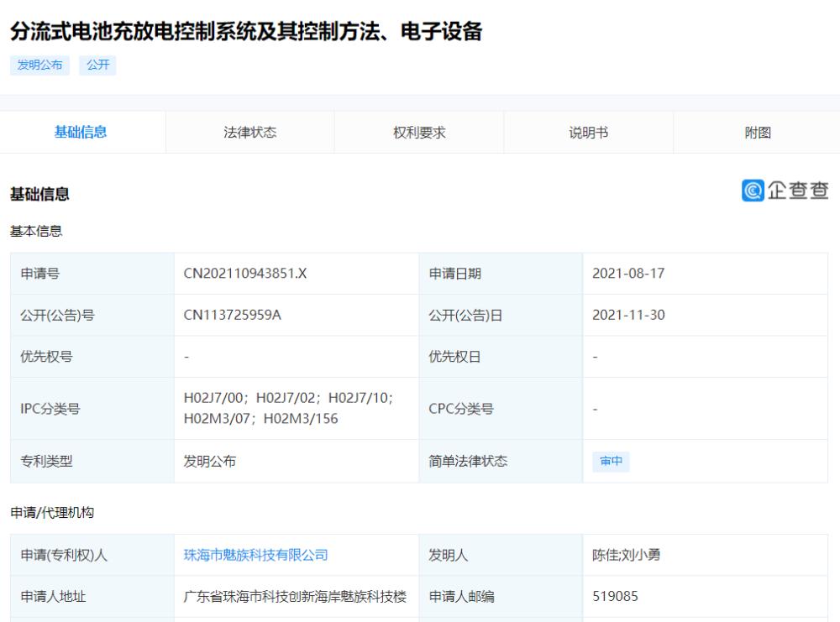Click the CPC分类号 label cell
The image size is (840, 622).
(501, 409)
